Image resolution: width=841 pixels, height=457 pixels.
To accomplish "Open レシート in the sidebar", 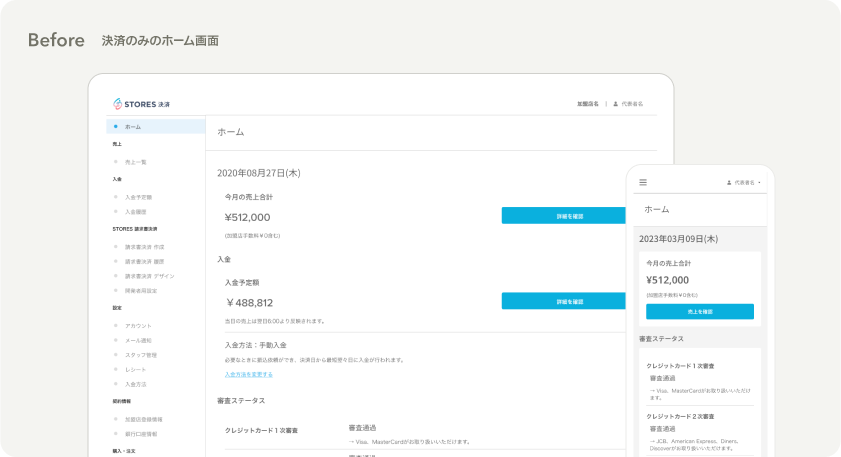I will click(x=135, y=370).
